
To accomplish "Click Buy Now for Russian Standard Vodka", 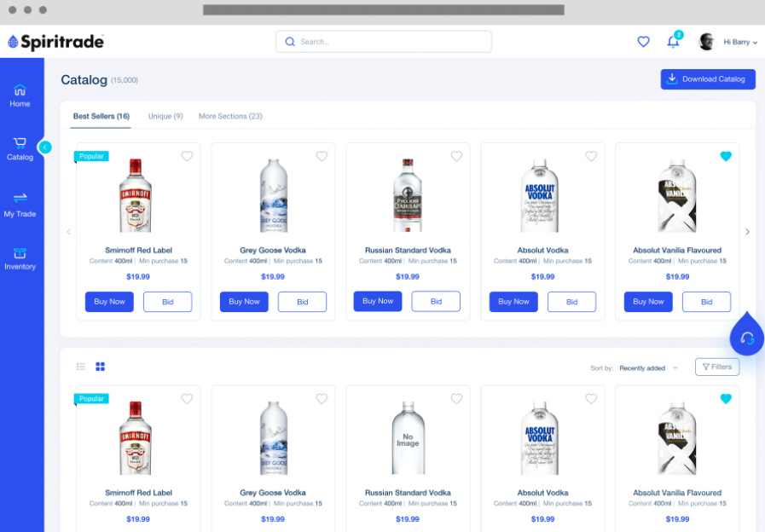I will click(x=378, y=301).
